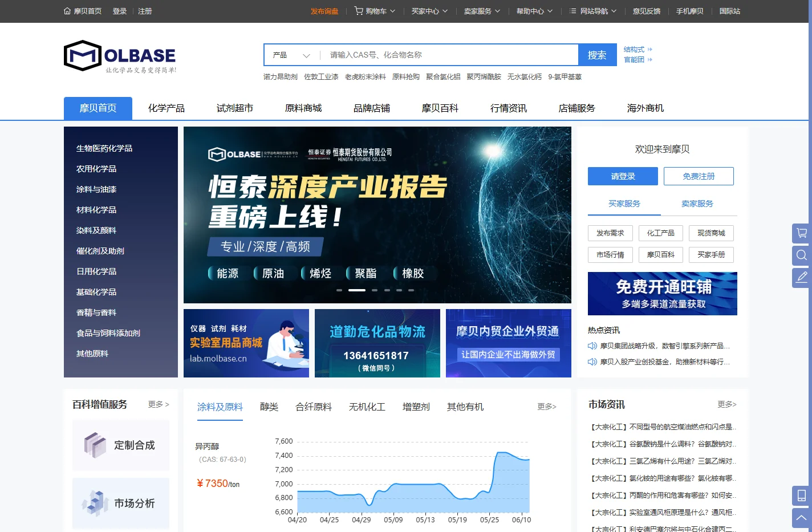Open the 化学产品 nav tab

point(167,108)
